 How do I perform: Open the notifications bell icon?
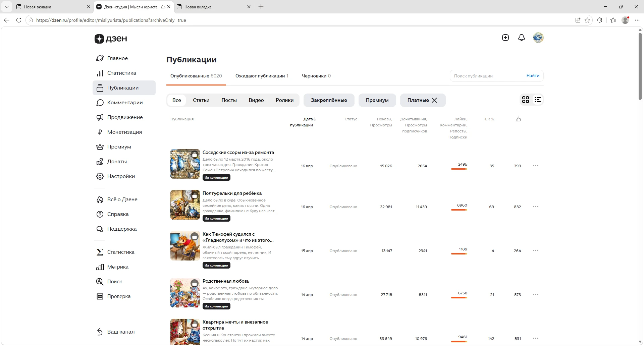pos(522,38)
